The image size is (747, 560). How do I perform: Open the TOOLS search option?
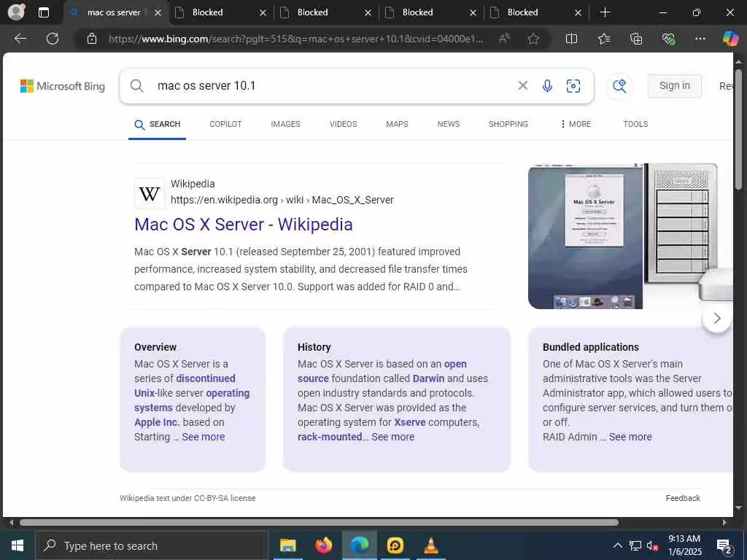coord(635,124)
